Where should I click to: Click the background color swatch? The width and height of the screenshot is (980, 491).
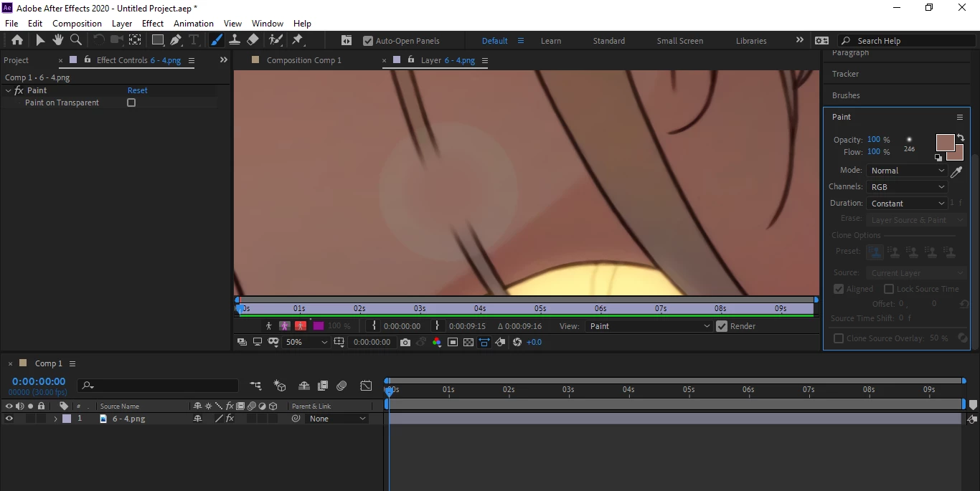958,156
